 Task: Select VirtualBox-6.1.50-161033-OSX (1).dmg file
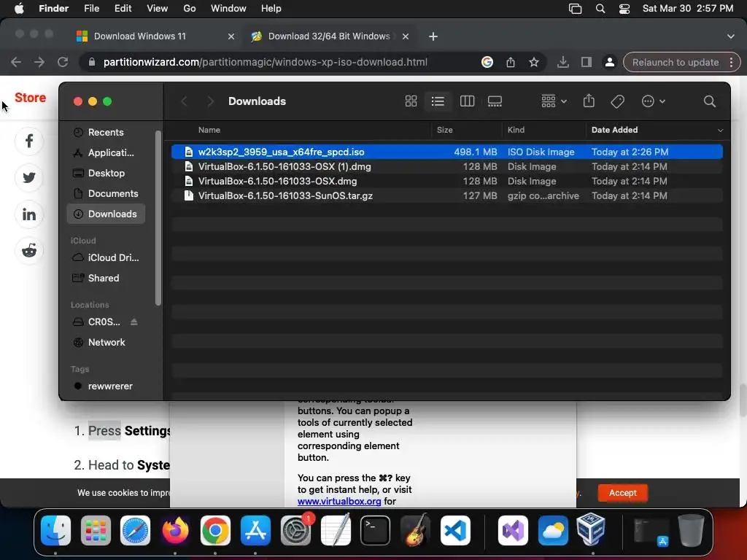pyautogui.click(x=447, y=167)
